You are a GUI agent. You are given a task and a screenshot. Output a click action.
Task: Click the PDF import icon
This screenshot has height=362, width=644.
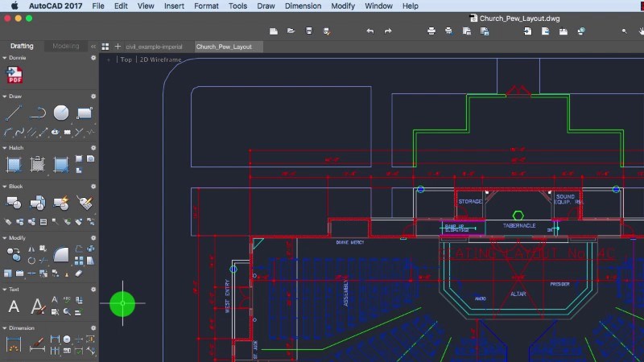[x=14, y=76]
